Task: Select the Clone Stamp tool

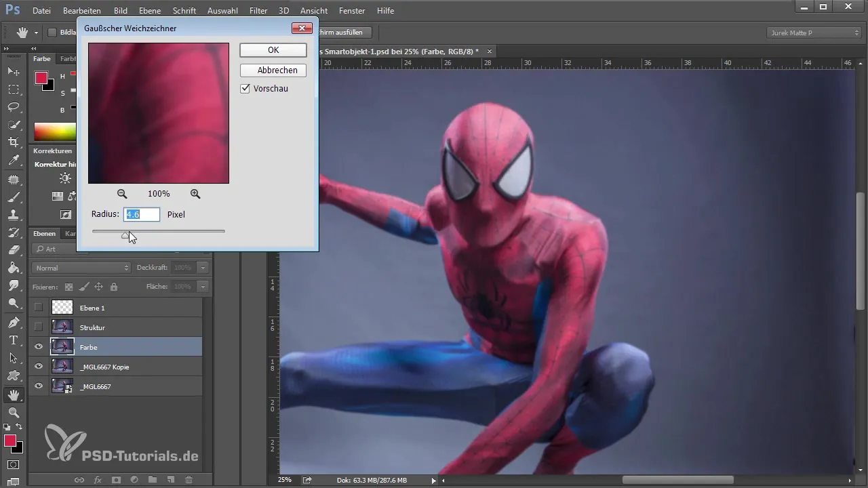Action: [13, 215]
